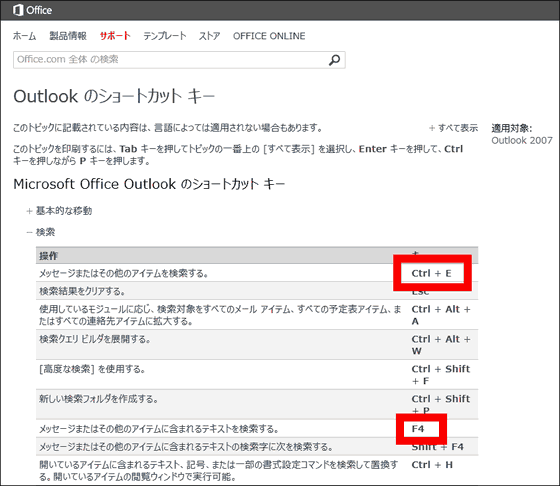Image resolution: width=560 pixels, height=486 pixels.
Task: Select the row about 使用しているモジュールに応じ
Action: [x=257, y=315]
